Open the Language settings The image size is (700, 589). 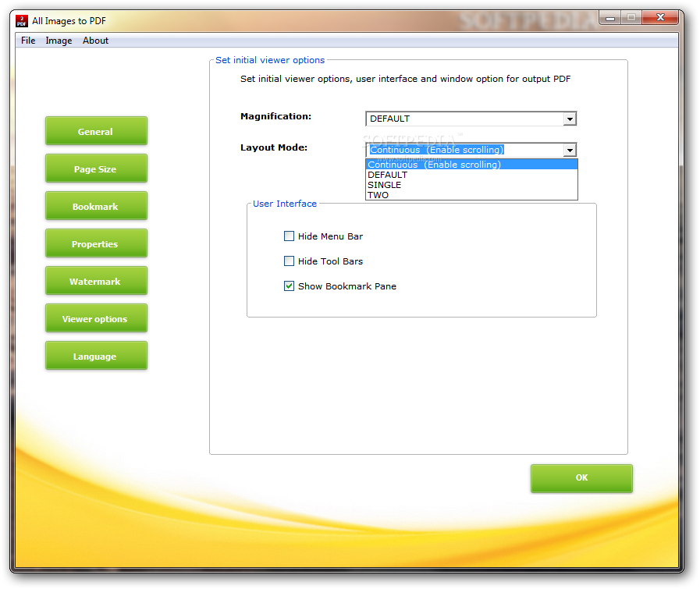pos(96,356)
